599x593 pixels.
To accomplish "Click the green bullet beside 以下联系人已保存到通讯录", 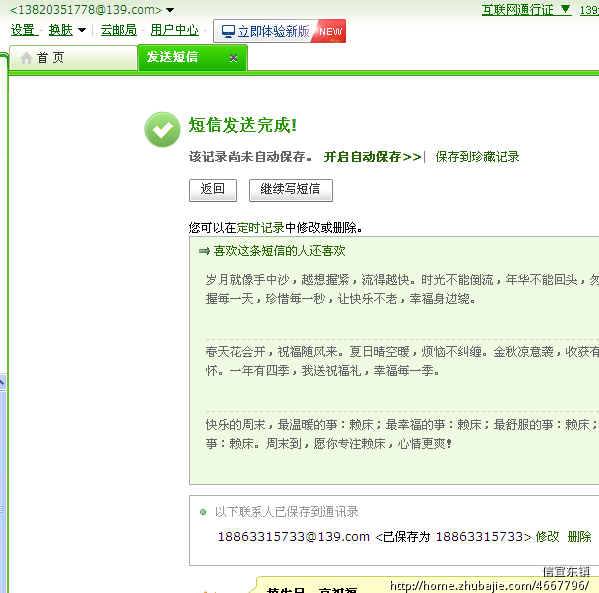I will (x=203, y=512).
